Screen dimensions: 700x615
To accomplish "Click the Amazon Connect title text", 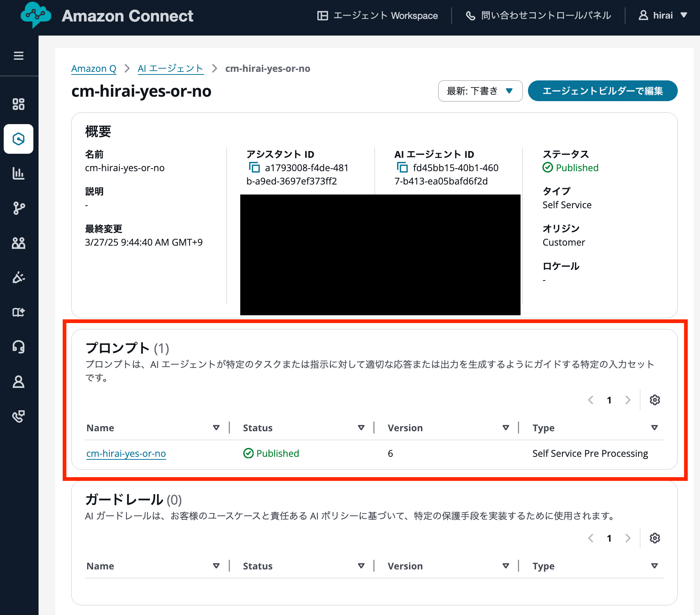I will click(x=128, y=16).
